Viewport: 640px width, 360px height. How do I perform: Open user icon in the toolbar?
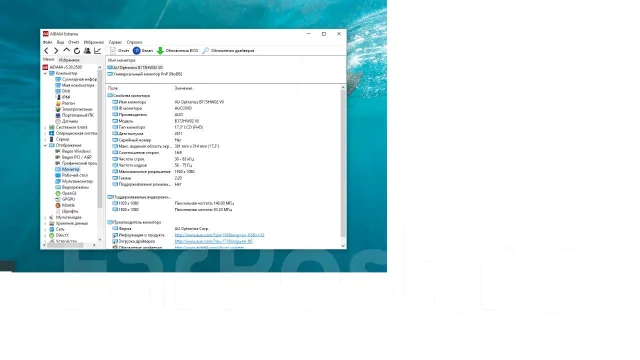87,51
